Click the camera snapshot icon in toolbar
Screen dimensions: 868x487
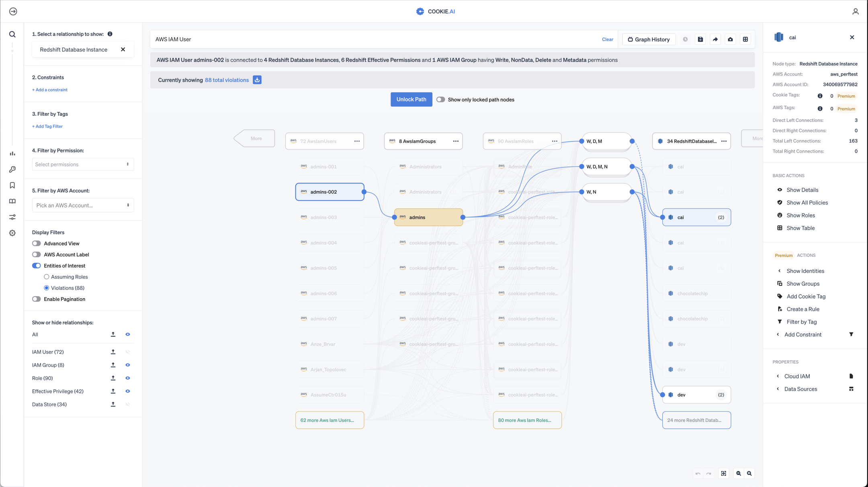tap(730, 39)
